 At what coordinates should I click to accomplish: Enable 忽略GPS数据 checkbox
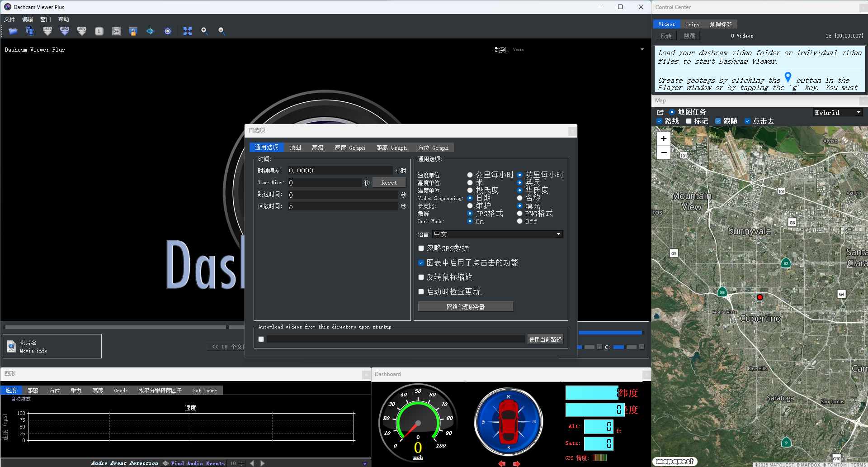click(421, 248)
